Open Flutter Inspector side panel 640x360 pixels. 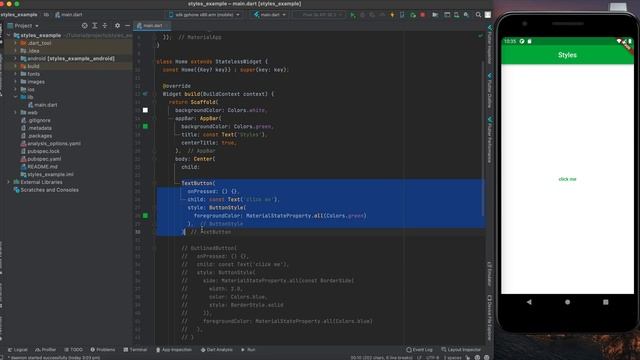[x=489, y=44]
